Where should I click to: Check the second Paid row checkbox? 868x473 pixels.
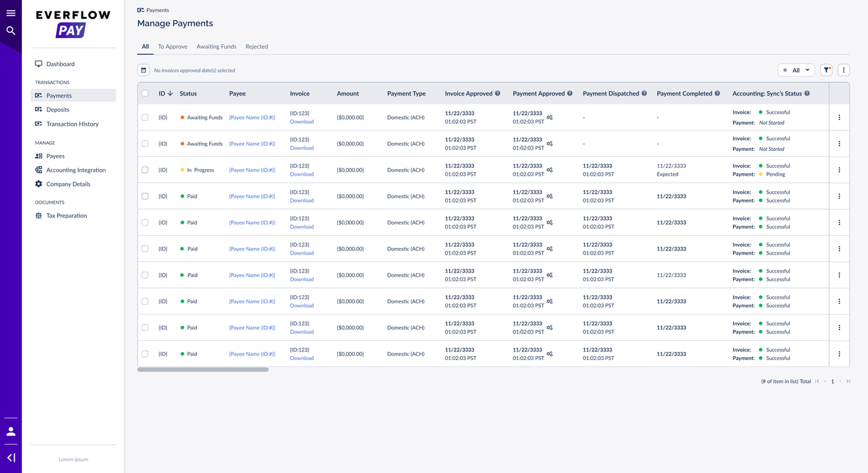coord(145,222)
